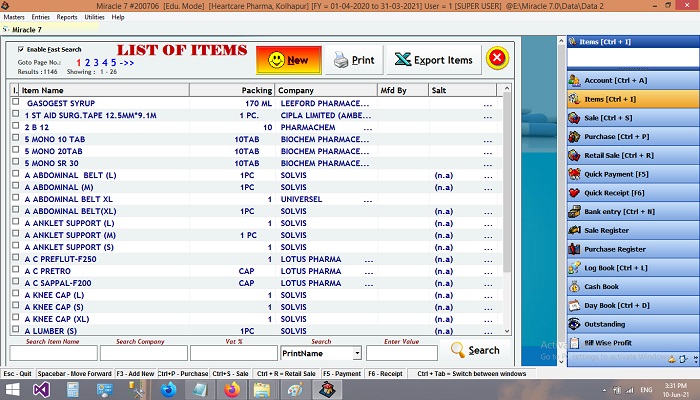Open the PrintName search dropdown
This screenshot has width=700, height=400.
coord(357,353)
